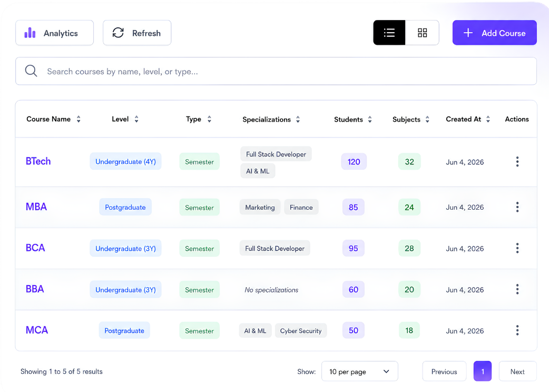Click the Postgraduate badge in MBA row
The height and width of the screenshot is (392, 549).
pos(125,207)
